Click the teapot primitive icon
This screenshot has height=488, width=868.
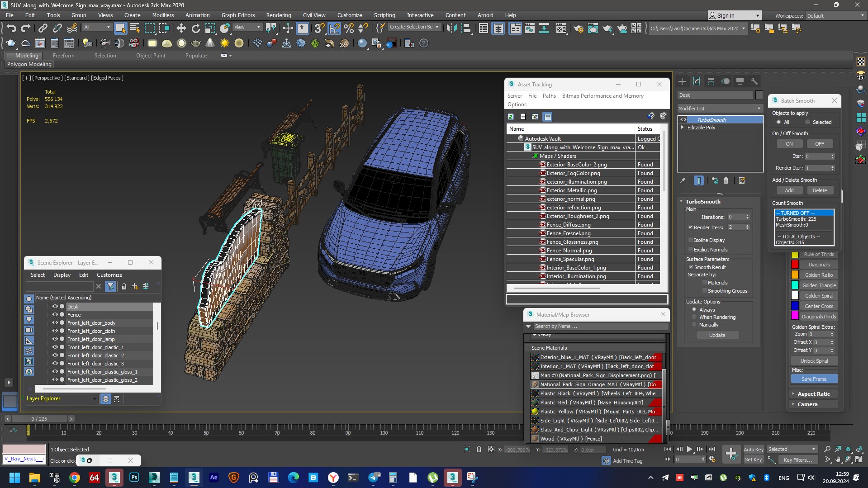[196, 43]
